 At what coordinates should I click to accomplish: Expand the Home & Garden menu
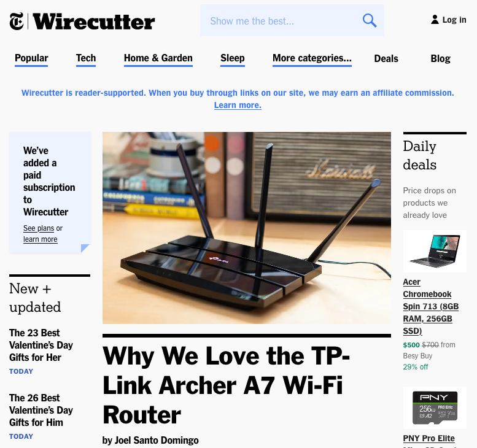[x=158, y=58]
